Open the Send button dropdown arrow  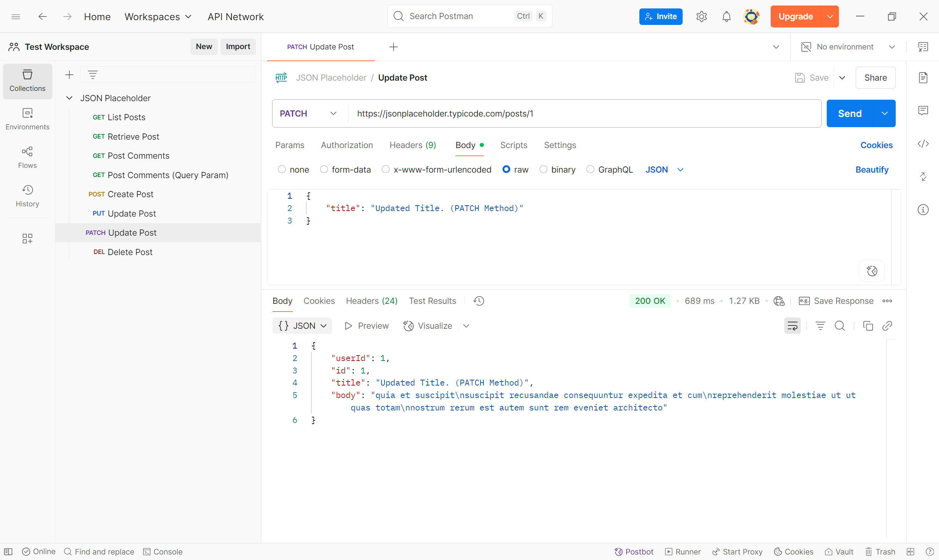pyautogui.click(x=884, y=114)
